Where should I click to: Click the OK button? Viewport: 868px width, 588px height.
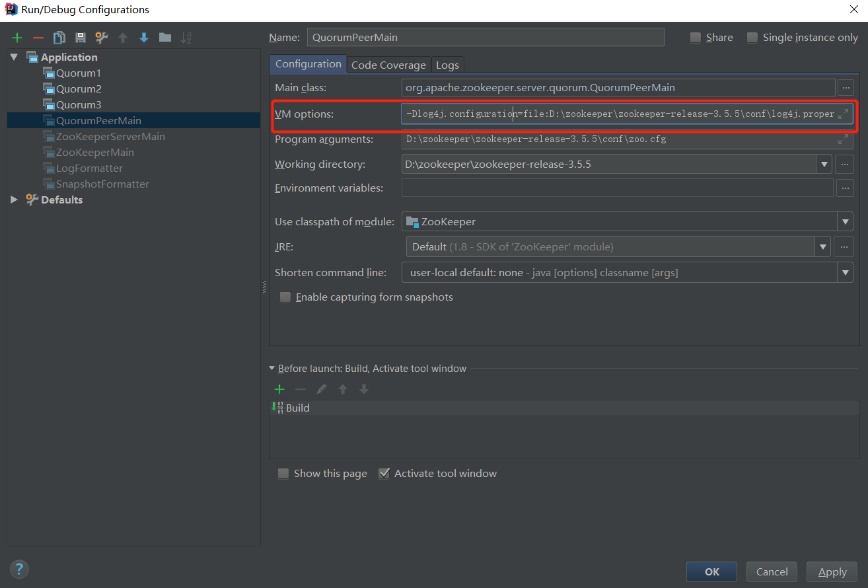point(711,571)
